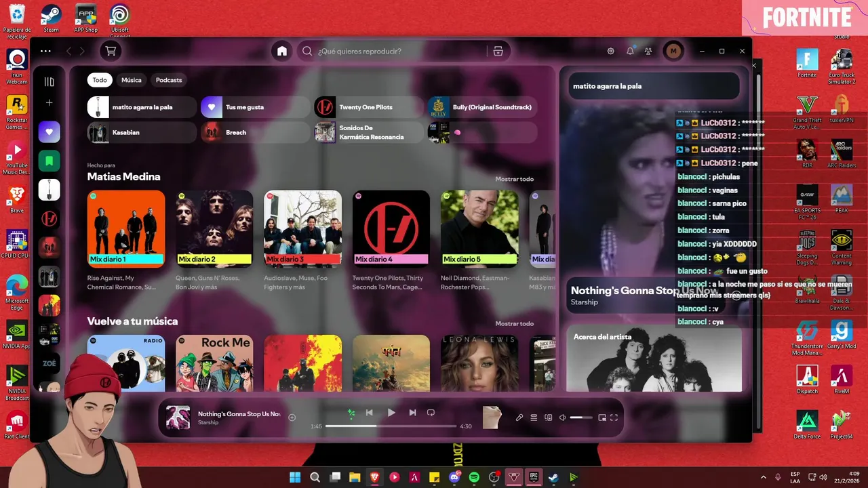Screen dimensions: 868x488
Task: Click Mostrar todo beside Matias Medina
Action: (x=514, y=179)
